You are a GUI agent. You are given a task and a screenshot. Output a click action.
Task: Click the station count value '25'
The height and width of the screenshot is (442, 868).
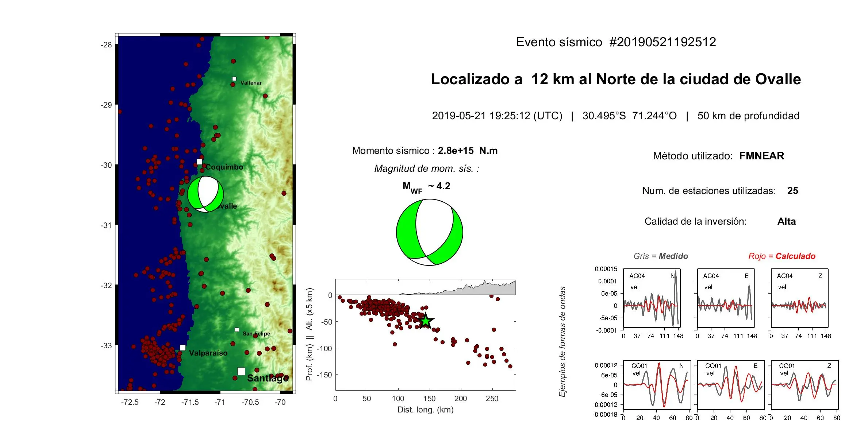793,191
